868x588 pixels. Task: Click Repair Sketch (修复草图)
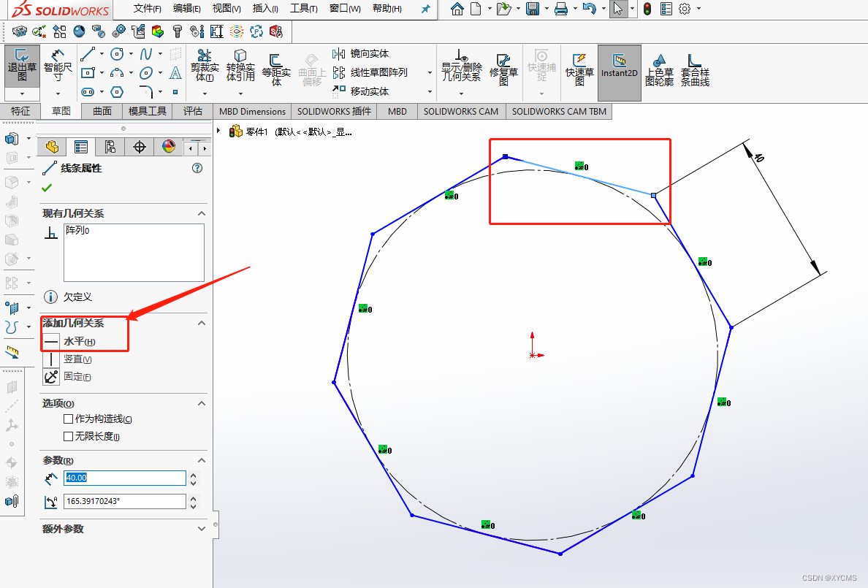point(503,69)
